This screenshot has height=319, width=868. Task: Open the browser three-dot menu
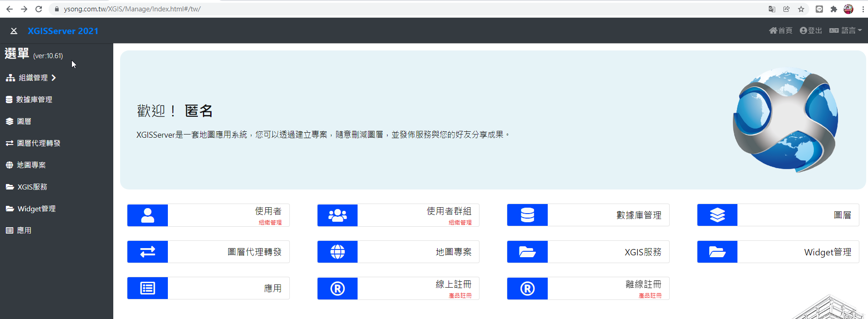pyautogui.click(x=863, y=9)
